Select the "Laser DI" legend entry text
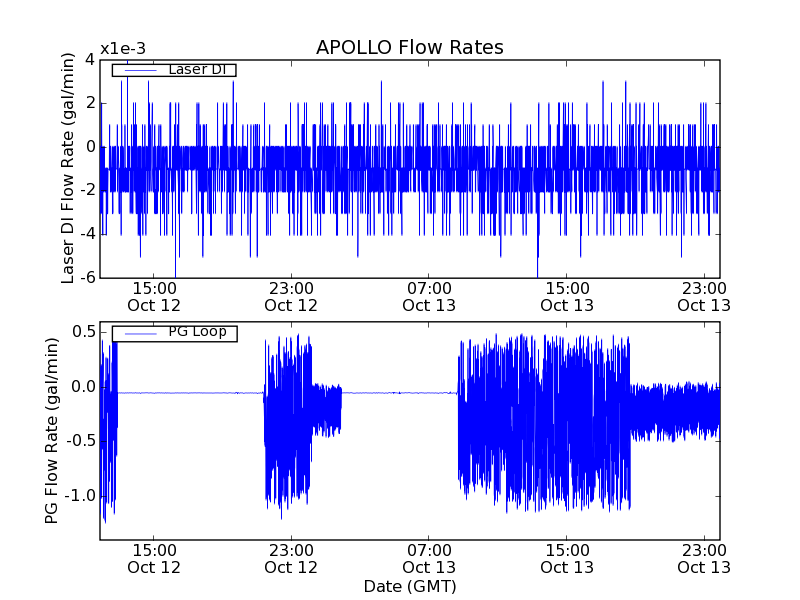Screen dimensions: 800x600 tap(195, 70)
